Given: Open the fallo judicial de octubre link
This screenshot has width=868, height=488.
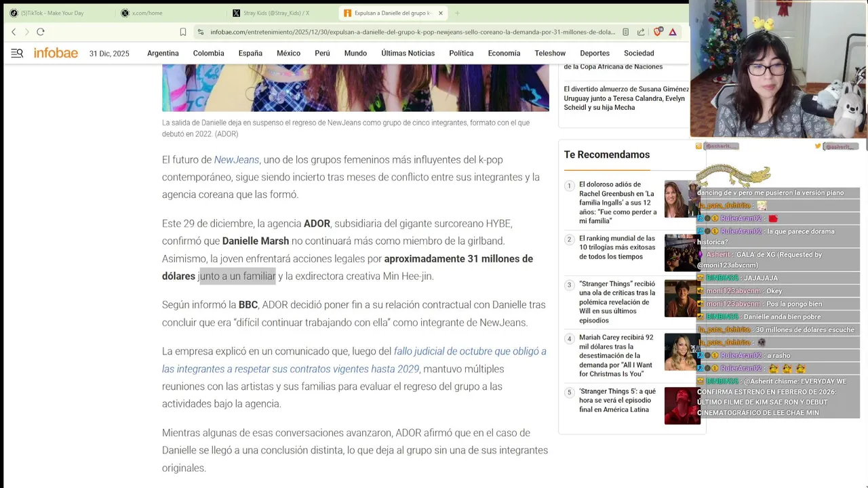Looking at the screenshot, I should (354, 360).
